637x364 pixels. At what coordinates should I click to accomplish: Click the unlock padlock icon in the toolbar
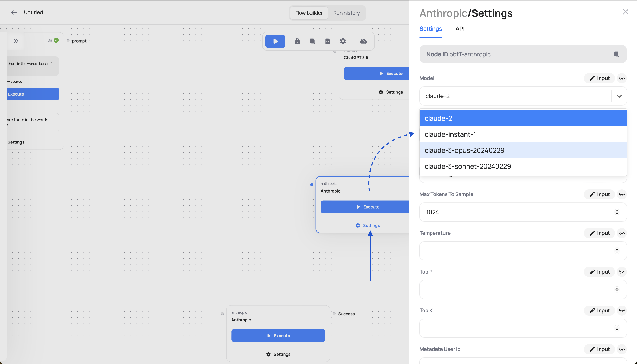click(x=297, y=41)
